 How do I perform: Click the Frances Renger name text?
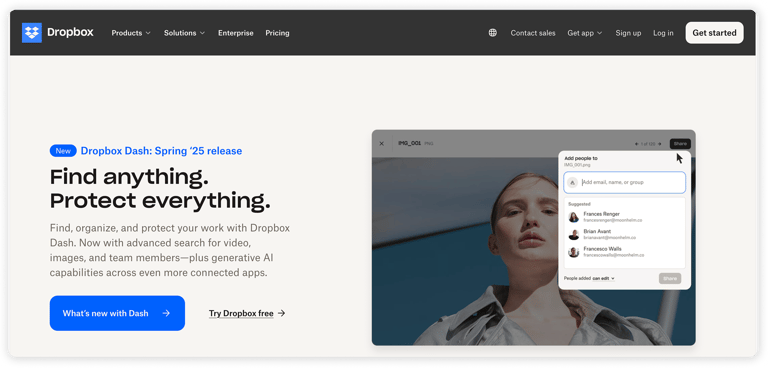(601, 214)
